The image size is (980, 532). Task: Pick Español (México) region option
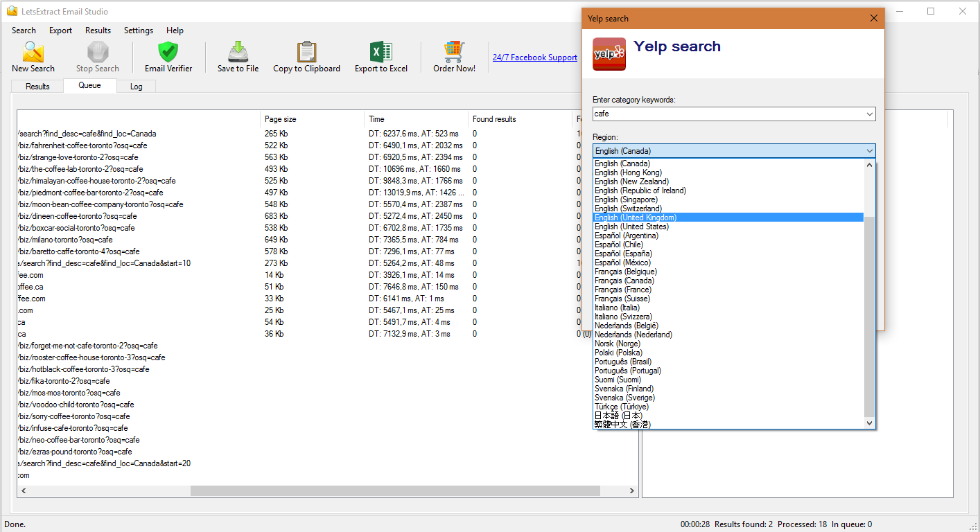pos(622,263)
